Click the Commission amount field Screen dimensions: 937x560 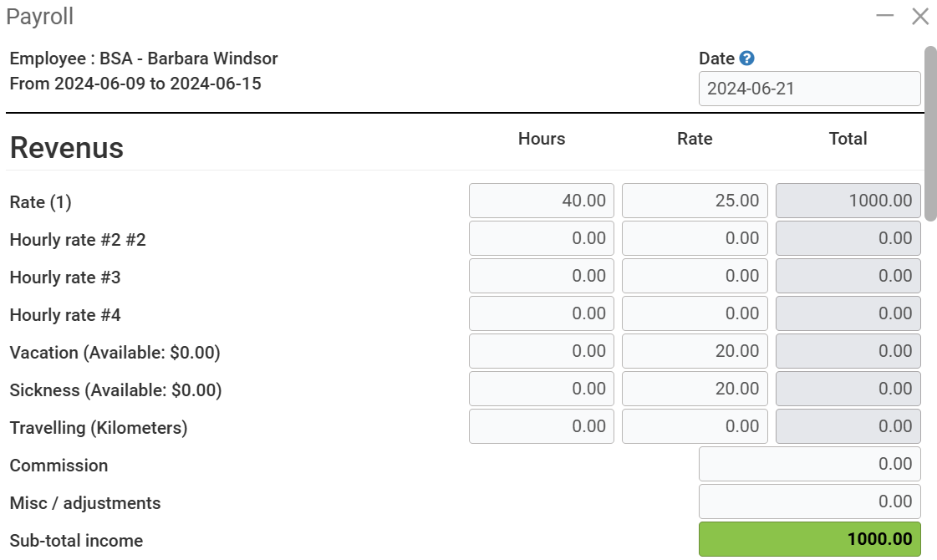click(809, 465)
